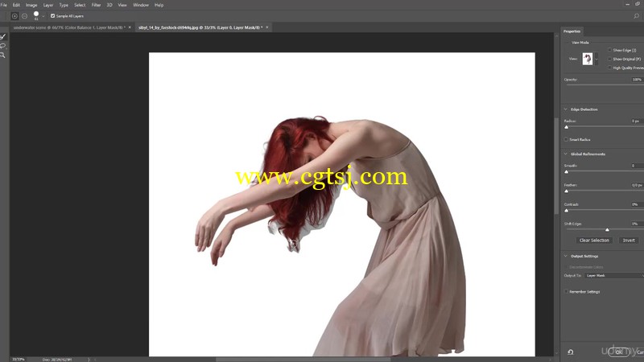
Task: Select the Lasso tool in toolbar
Action: pyautogui.click(x=3, y=46)
